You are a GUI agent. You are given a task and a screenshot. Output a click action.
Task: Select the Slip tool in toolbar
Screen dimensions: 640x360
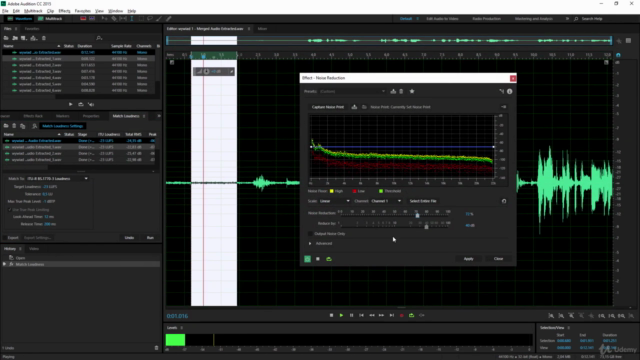(x=122, y=19)
